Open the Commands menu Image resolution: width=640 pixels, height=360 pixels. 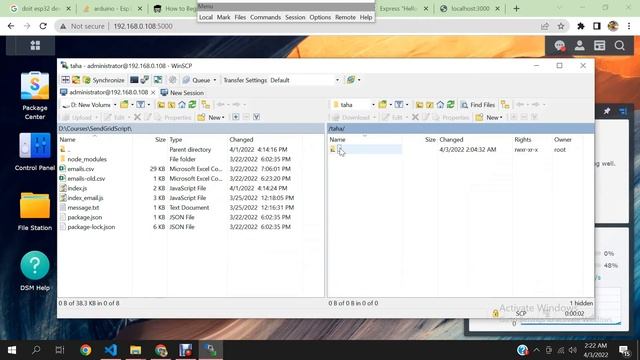265,17
